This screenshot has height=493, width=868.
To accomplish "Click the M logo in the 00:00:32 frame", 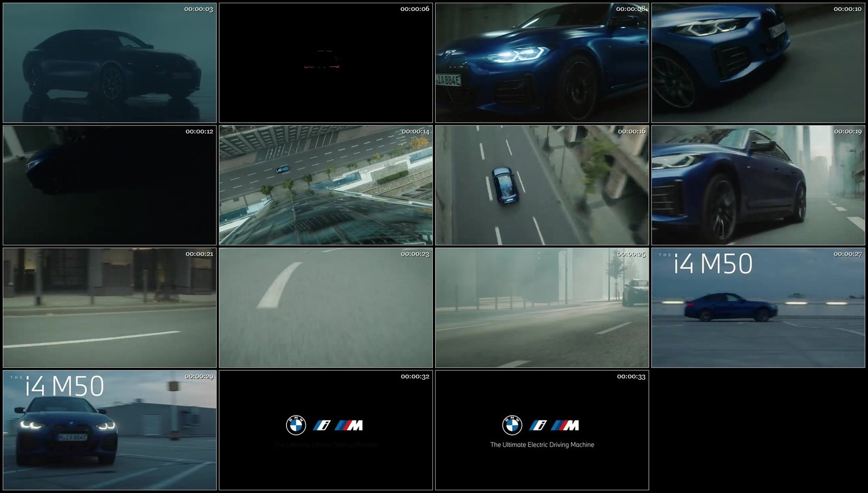I will [349, 425].
